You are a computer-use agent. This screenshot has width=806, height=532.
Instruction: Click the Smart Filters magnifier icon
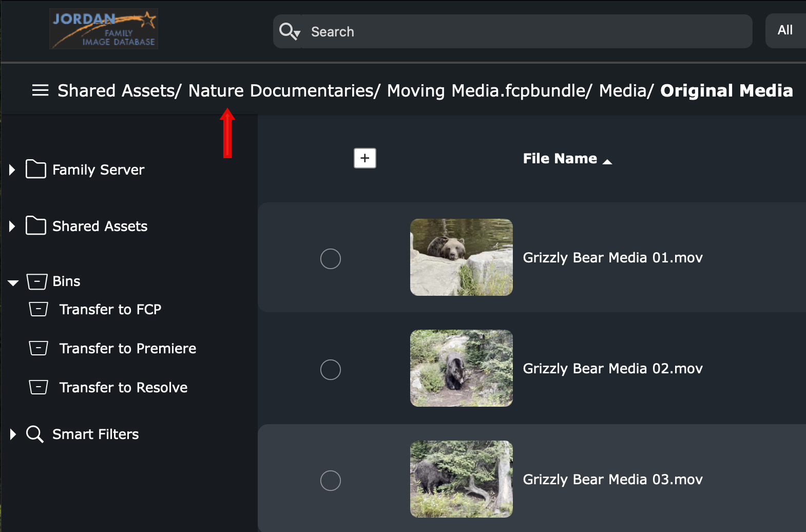point(35,434)
